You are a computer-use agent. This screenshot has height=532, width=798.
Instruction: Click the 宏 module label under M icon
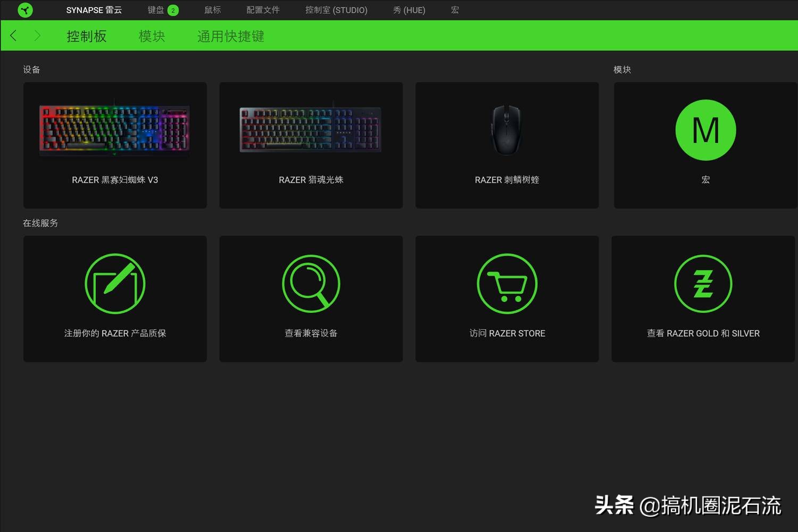[x=705, y=180]
